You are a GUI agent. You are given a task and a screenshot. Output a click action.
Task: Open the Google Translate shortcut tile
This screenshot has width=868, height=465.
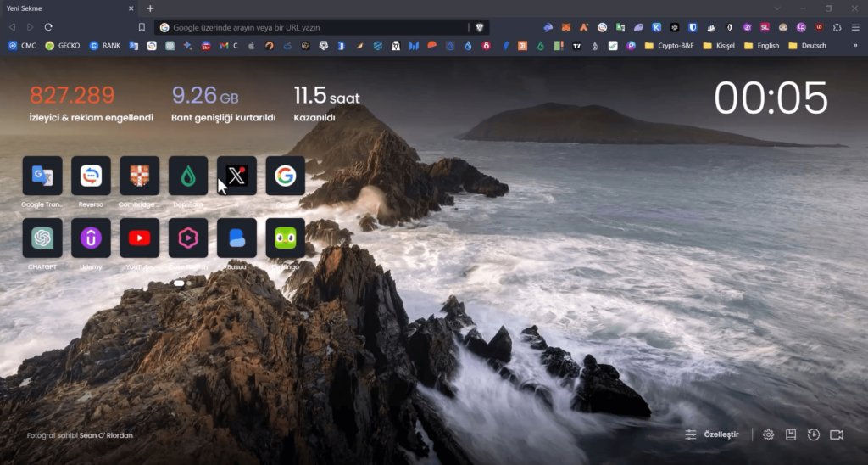click(x=42, y=176)
